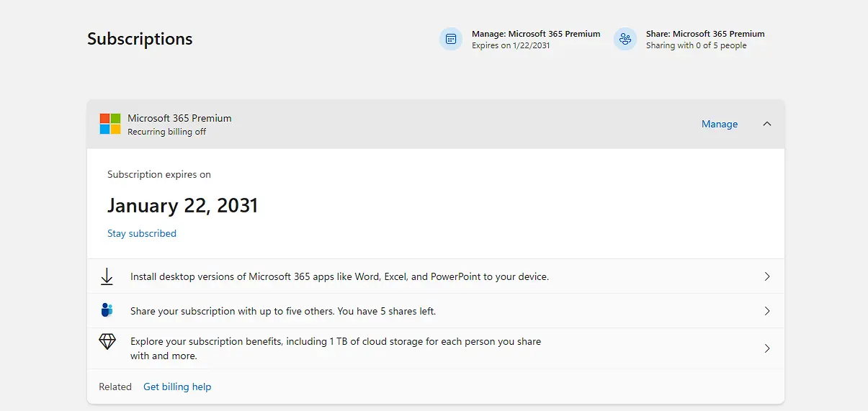This screenshot has width=868, height=411.
Task: Click Stay subscribed link
Action: [142, 233]
